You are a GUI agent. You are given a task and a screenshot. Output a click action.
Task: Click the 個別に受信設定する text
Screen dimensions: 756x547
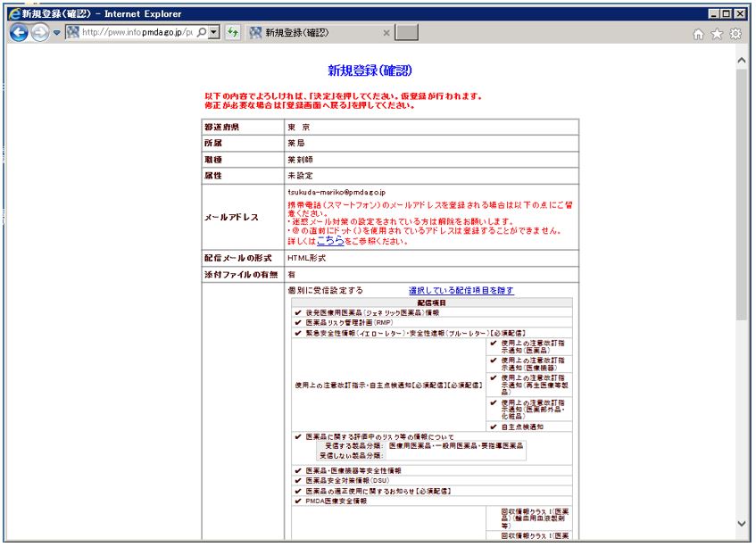tap(326, 290)
